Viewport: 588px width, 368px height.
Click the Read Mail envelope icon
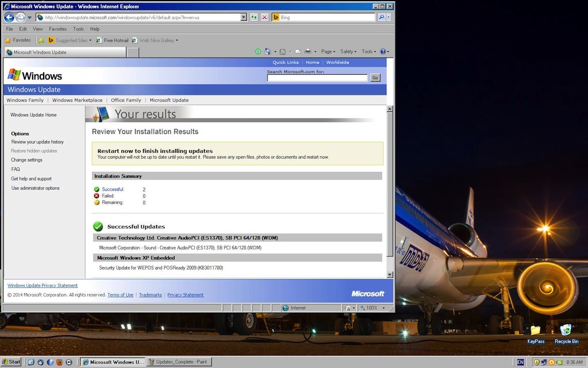[298, 51]
